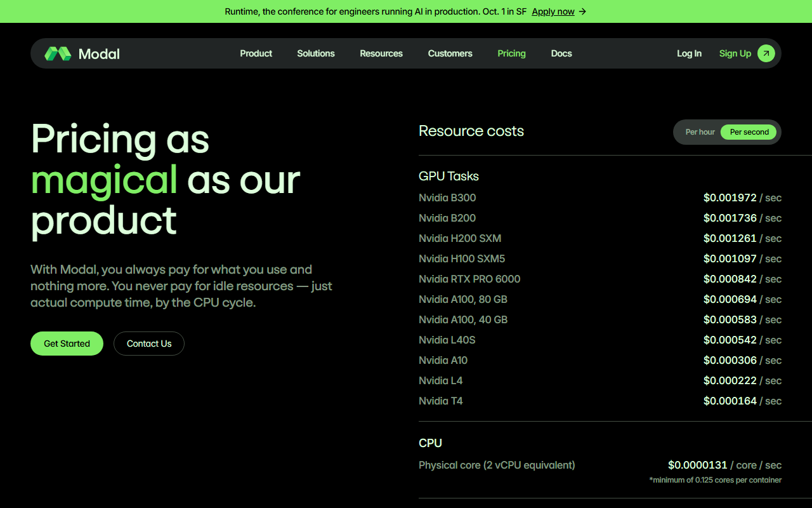
Task: Click the Sign Up arrow icon
Action: 766,53
